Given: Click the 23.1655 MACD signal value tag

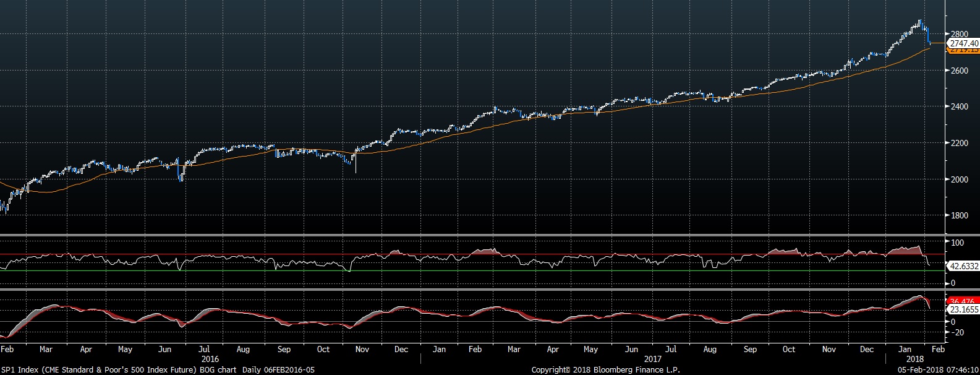Looking at the screenshot, I should 963,309.
